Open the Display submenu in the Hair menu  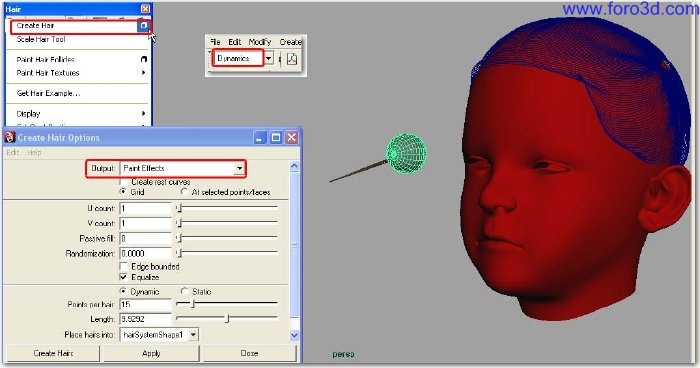click(x=28, y=114)
